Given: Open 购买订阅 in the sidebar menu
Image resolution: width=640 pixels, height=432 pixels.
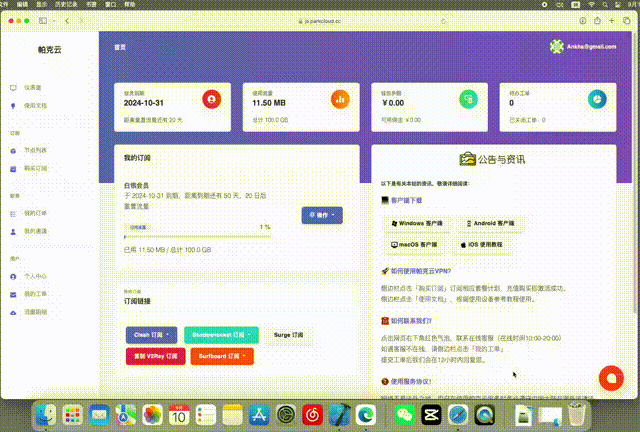Looking at the screenshot, I should pyautogui.click(x=36, y=168).
